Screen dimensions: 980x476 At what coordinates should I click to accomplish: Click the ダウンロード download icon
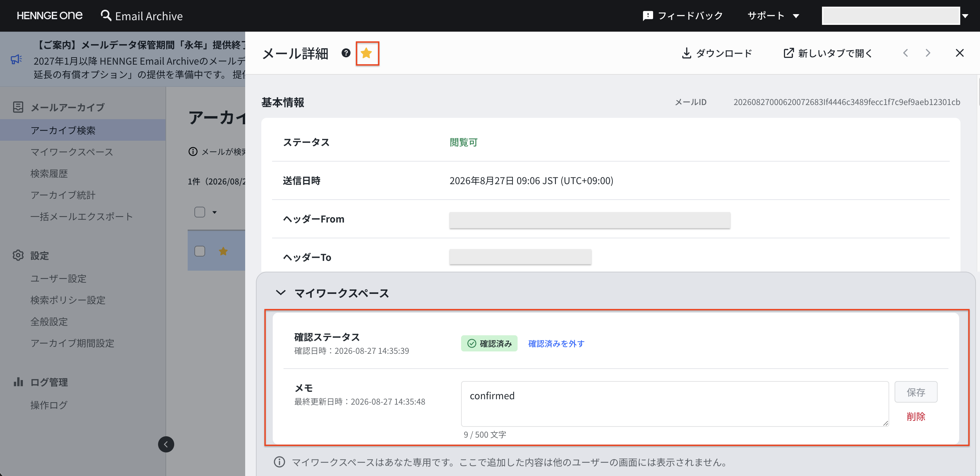tap(686, 53)
